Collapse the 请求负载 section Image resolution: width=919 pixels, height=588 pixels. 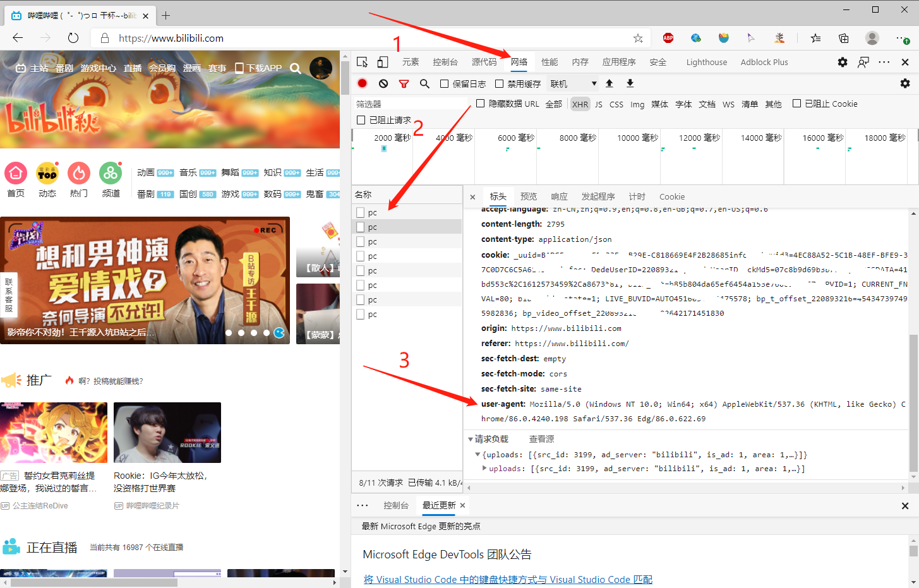[x=471, y=439]
